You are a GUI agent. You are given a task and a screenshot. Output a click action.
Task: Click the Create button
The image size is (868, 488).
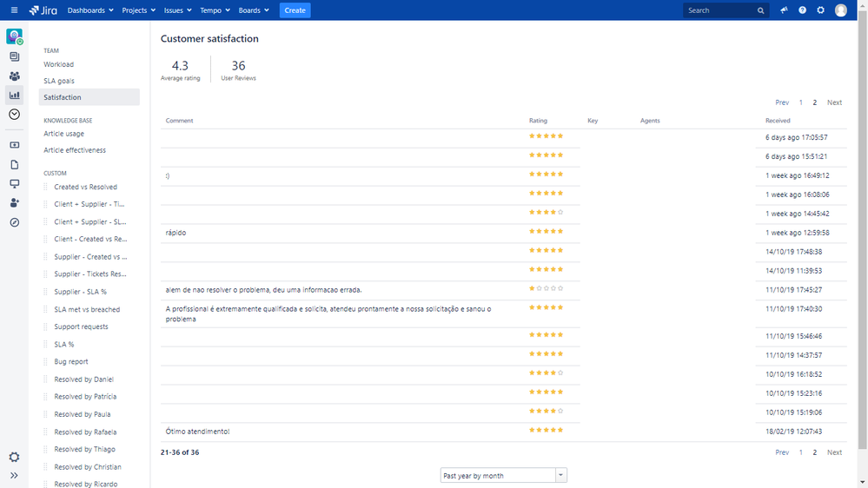295,10
